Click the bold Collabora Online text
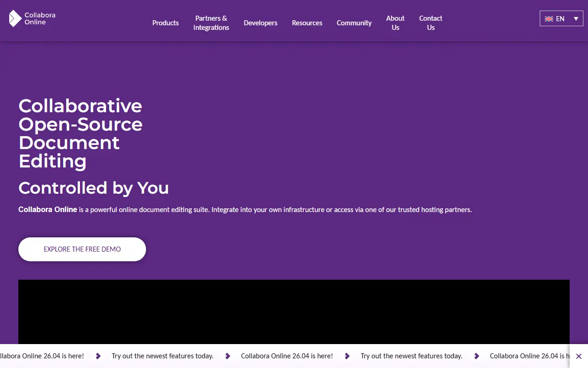 coord(48,209)
